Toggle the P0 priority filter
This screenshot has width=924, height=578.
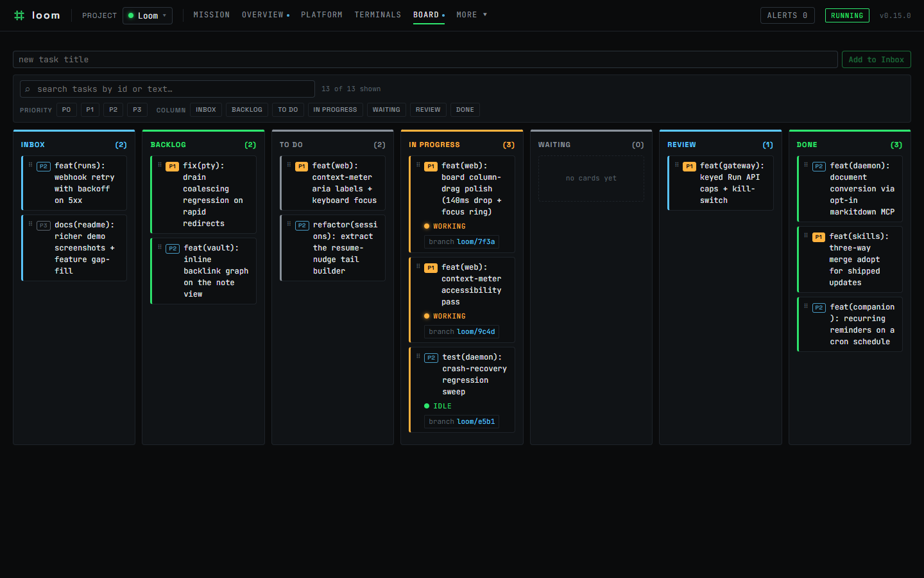click(67, 110)
